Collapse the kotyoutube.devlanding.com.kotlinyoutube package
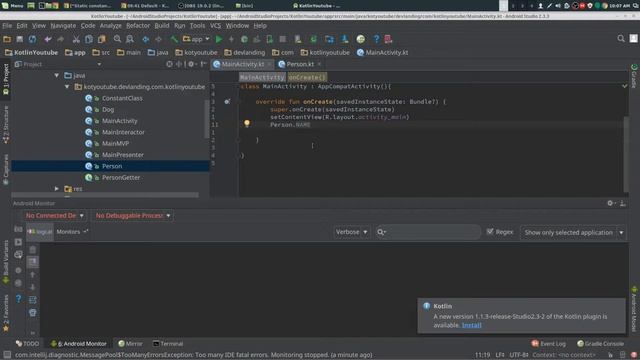Viewport: 640px width, 360px height. point(67,87)
